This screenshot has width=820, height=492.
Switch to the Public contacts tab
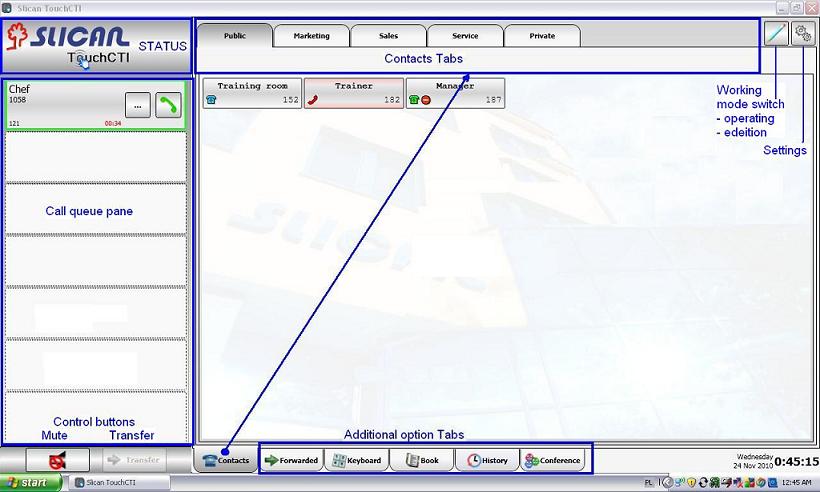click(x=235, y=36)
